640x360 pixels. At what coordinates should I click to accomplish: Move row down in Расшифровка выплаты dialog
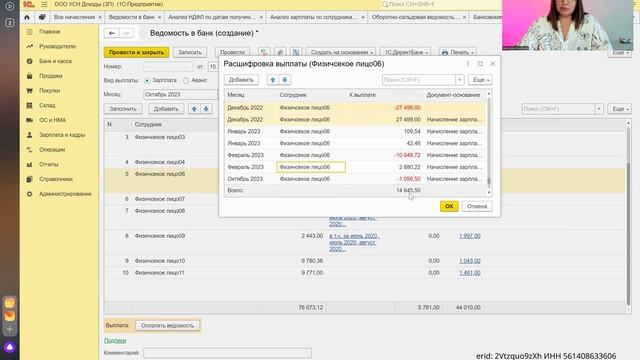[284, 80]
